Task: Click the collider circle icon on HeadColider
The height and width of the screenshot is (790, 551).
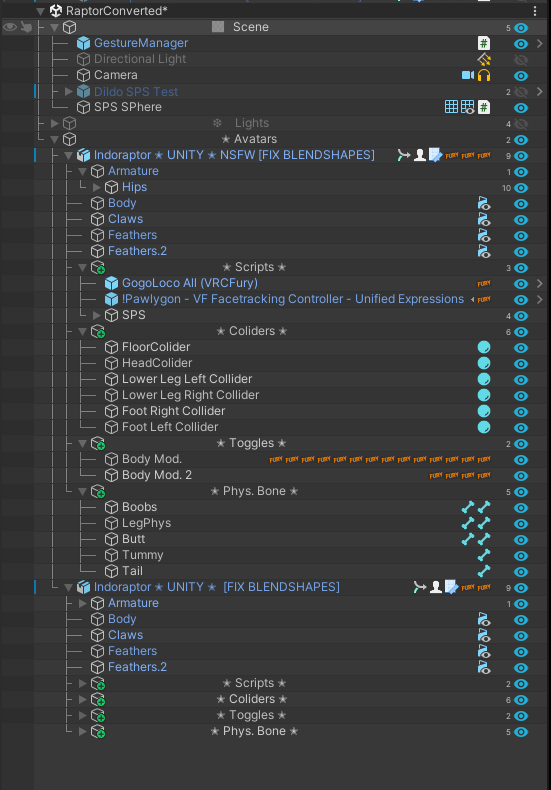Action: [484, 364]
